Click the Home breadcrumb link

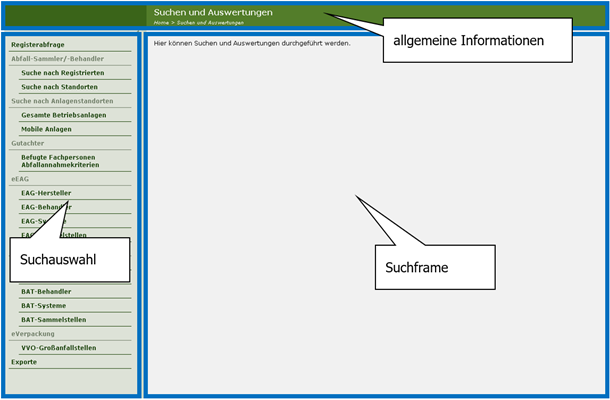coord(160,22)
